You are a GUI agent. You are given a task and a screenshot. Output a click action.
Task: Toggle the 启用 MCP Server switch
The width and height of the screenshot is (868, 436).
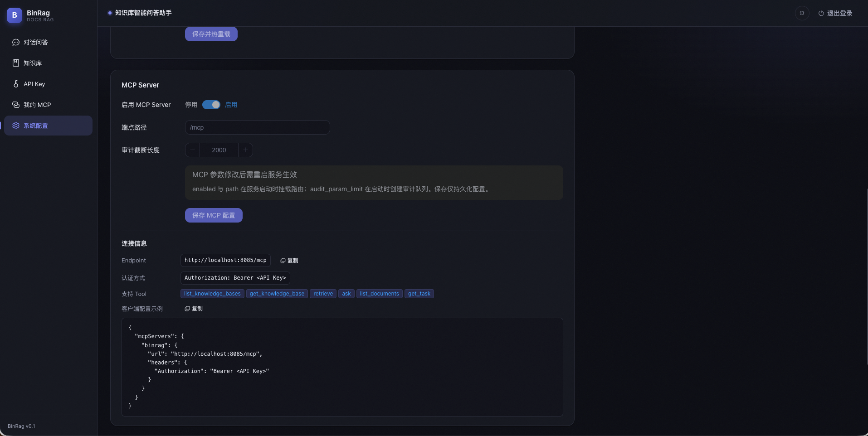211,105
